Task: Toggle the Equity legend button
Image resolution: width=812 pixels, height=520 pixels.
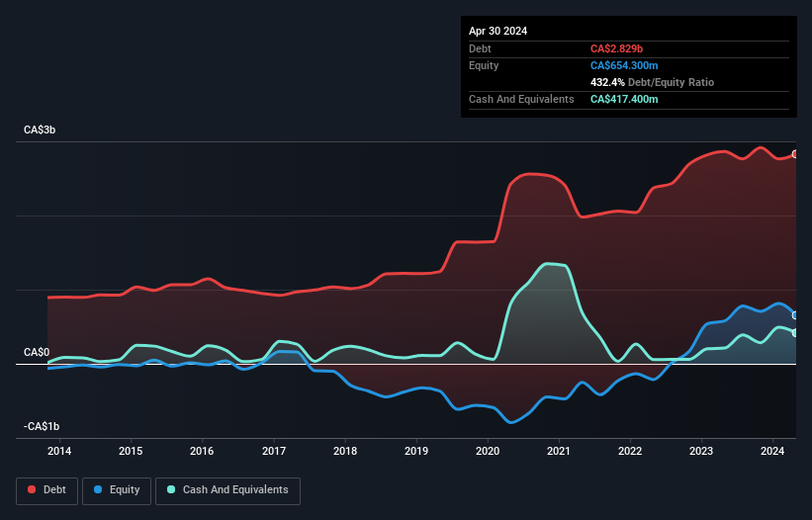Action: click(x=117, y=490)
